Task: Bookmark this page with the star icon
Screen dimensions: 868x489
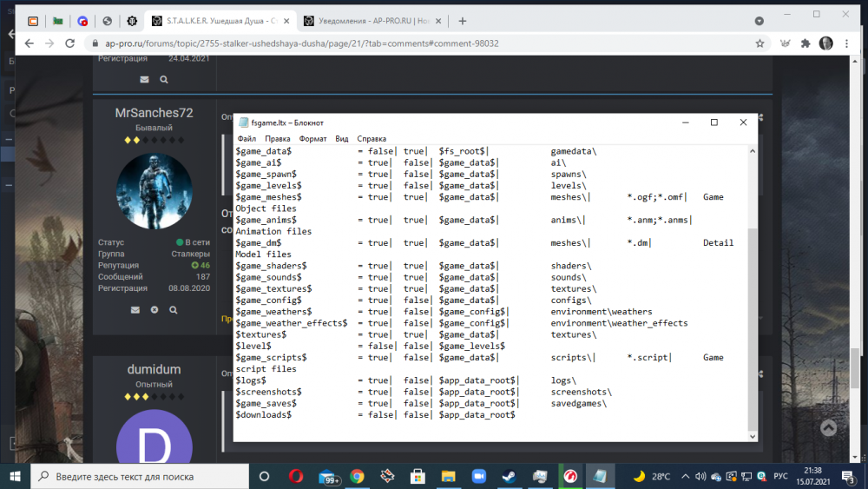Action: 759,43
